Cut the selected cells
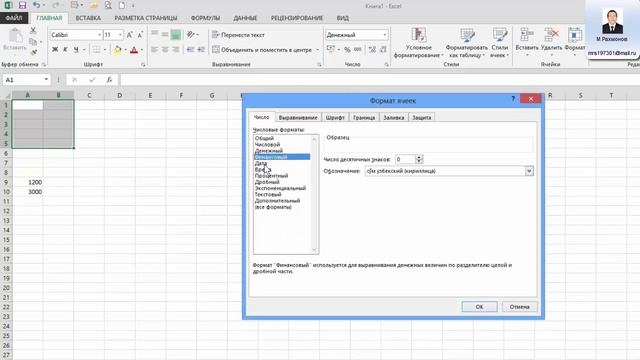 pyautogui.click(x=33, y=31)
